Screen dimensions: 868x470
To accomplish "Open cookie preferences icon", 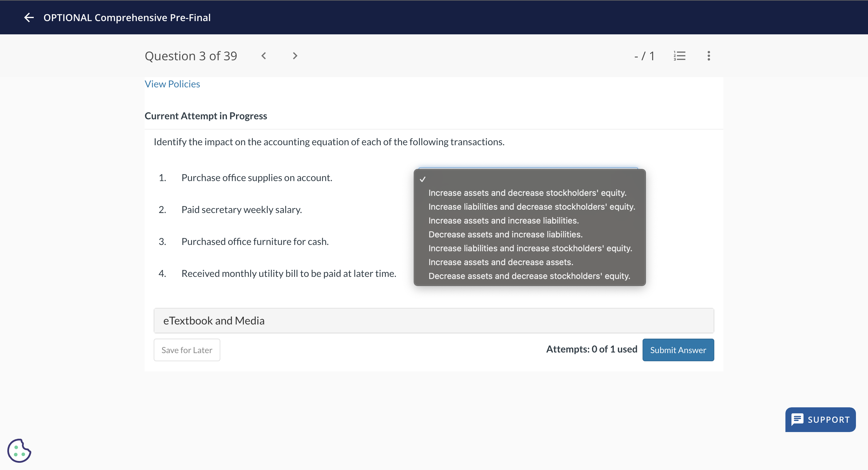I will point(19,450).
